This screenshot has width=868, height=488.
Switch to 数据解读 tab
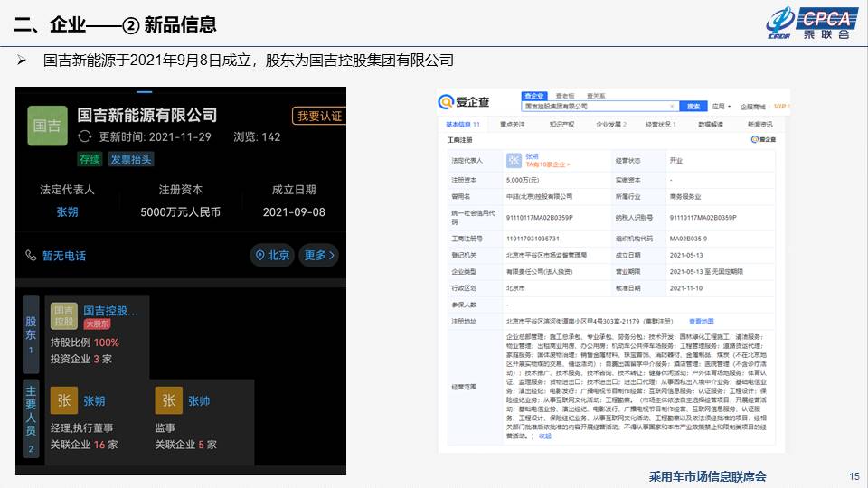(x=711, y=124)
